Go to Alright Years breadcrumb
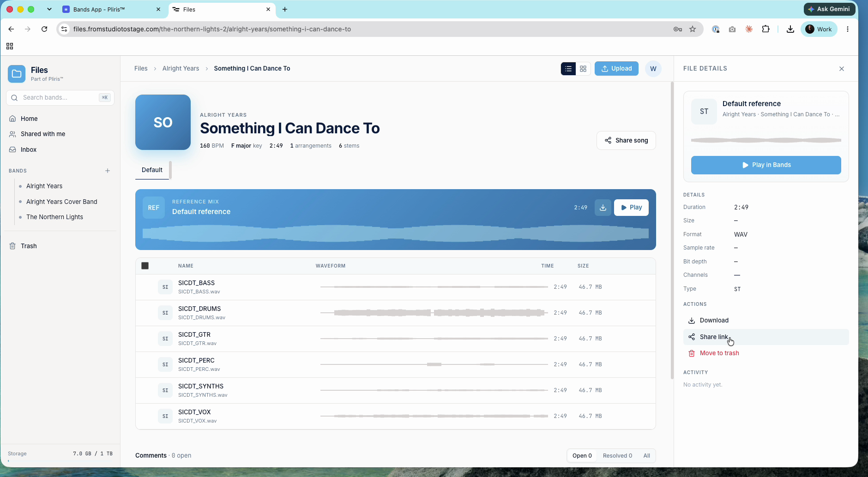Screen dimensions: 868x477 pos(181,68)
